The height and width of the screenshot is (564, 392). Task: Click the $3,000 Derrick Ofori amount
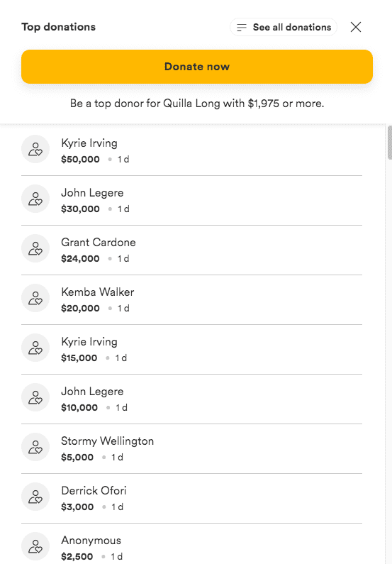click(77, 507)
